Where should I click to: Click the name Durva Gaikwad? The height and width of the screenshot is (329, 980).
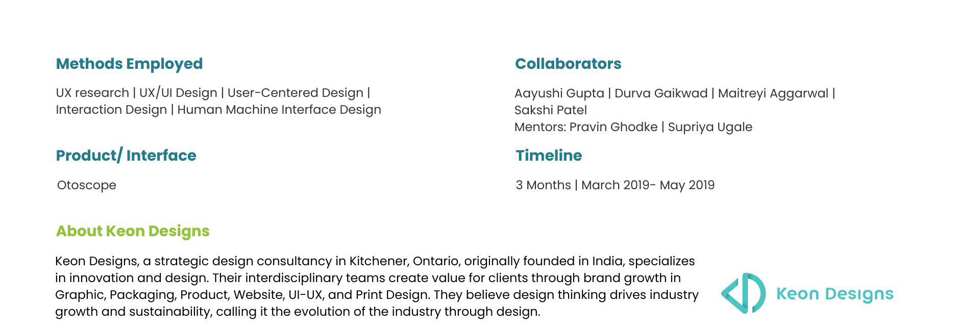click(660, 93)
